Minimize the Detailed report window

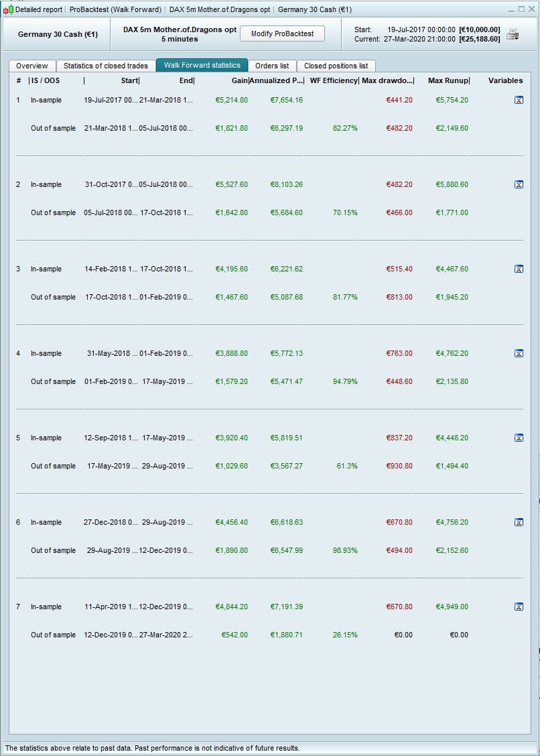[512, 9]
